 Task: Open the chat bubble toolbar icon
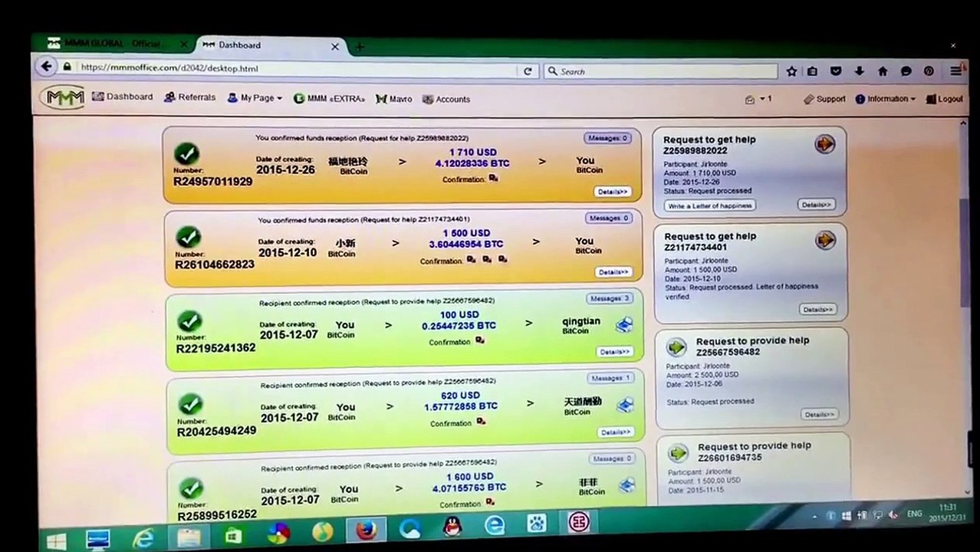(906, 71)
